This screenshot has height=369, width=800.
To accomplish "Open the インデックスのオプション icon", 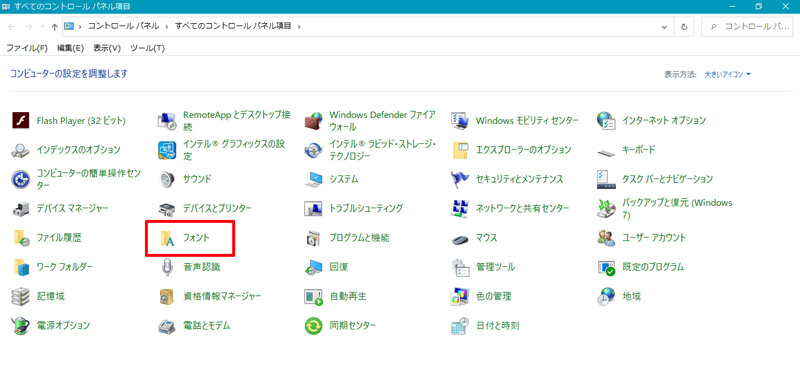I will [x=21, y=150].
